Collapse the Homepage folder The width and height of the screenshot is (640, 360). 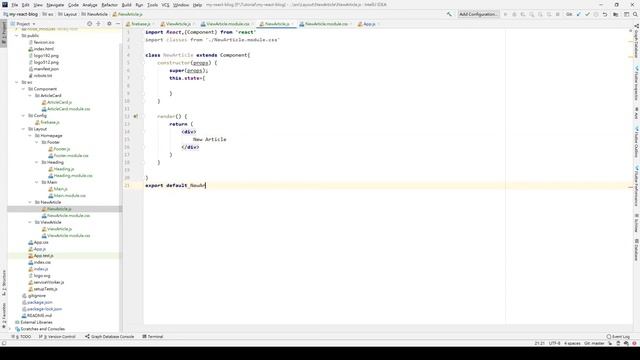30,136
